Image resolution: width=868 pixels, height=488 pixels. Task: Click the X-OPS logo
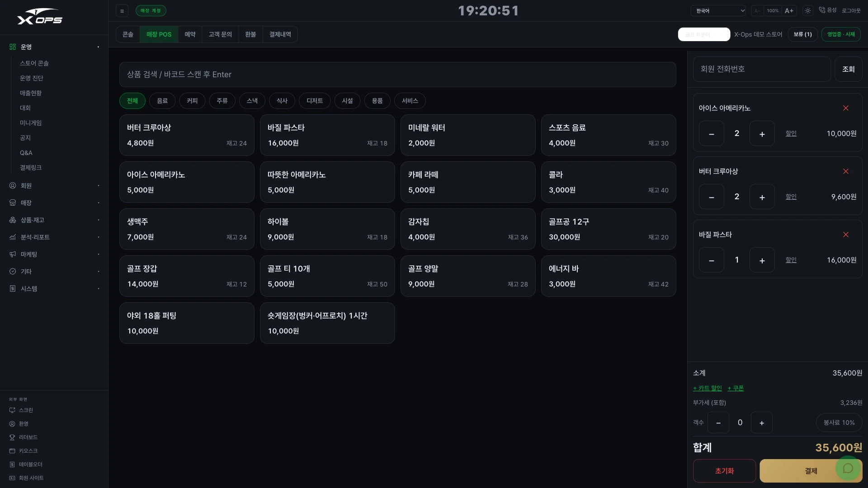click(40, 16)
